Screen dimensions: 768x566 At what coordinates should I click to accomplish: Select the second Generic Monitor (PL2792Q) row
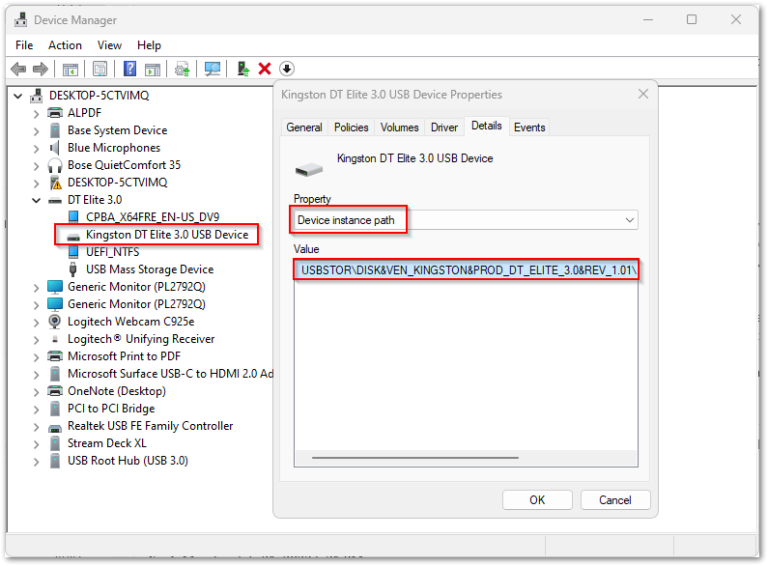pos(136,305)
